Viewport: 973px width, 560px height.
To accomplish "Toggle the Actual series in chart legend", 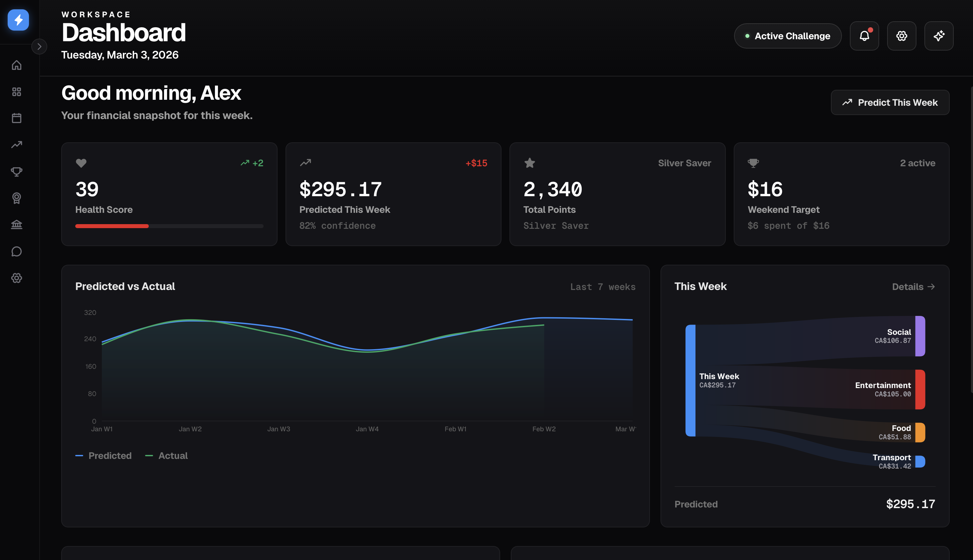I will pyautogui.click(x=166, y=455).
